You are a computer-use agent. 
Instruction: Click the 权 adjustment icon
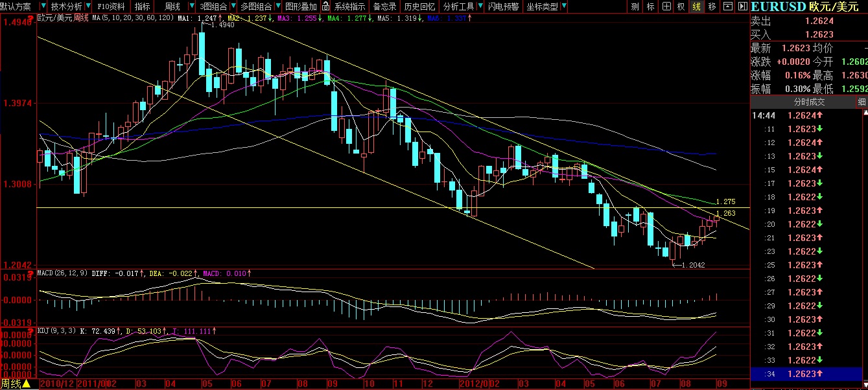681,6
